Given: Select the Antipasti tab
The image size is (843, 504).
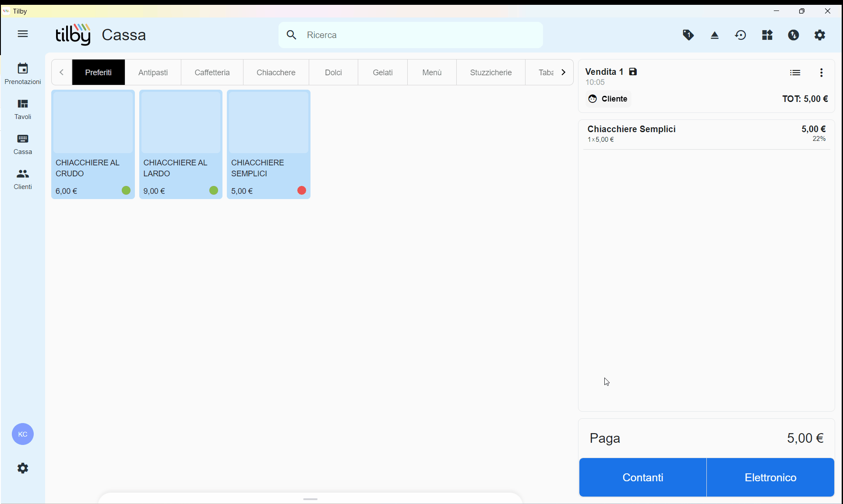Looking at the screenshot, I should click(x=153, y=72).
